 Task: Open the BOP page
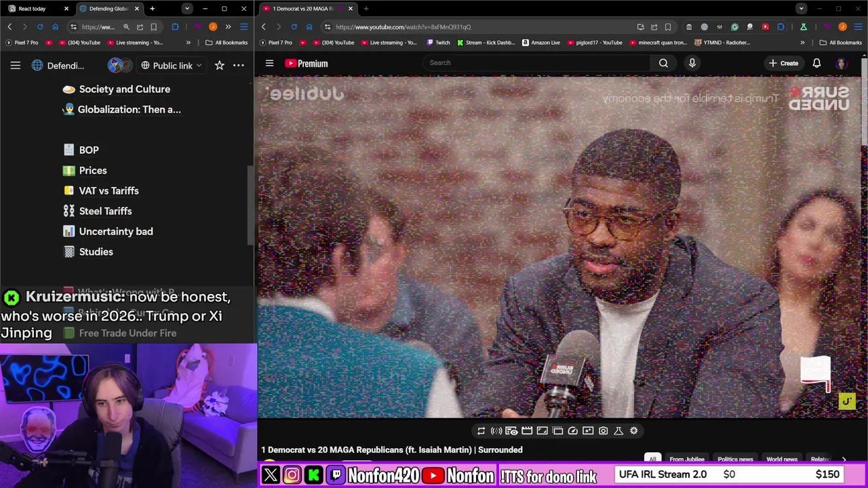coord(81,150)
